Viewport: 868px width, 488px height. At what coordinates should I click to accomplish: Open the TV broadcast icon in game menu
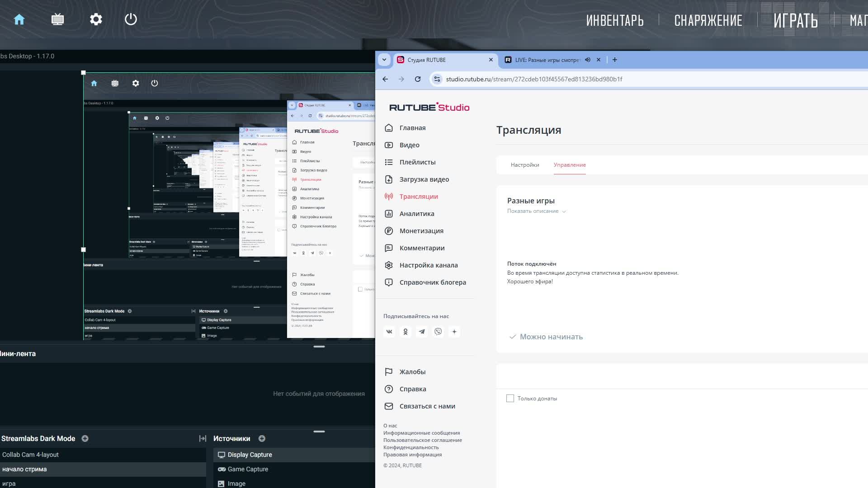pos(57,19)
